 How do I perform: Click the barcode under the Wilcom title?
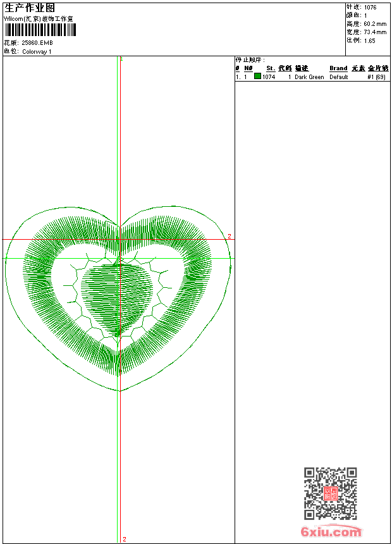(x=40, y=30)
